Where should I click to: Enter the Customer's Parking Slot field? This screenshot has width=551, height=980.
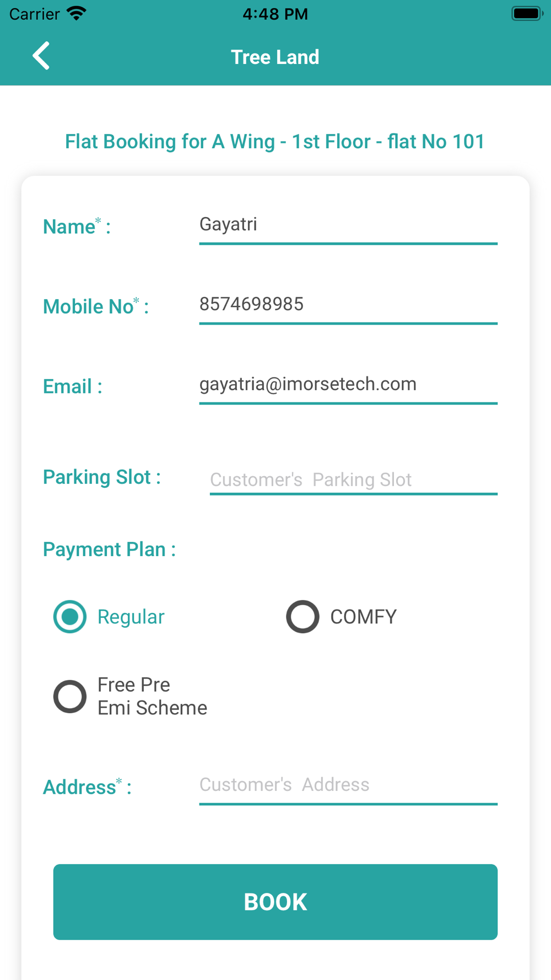pyautogui.click(x=353, y=480)
